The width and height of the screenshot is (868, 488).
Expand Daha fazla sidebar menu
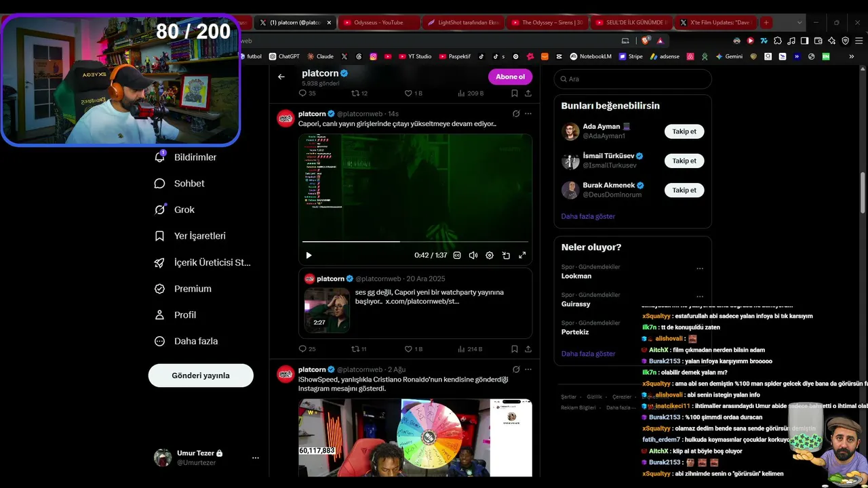tap(186, 342)
